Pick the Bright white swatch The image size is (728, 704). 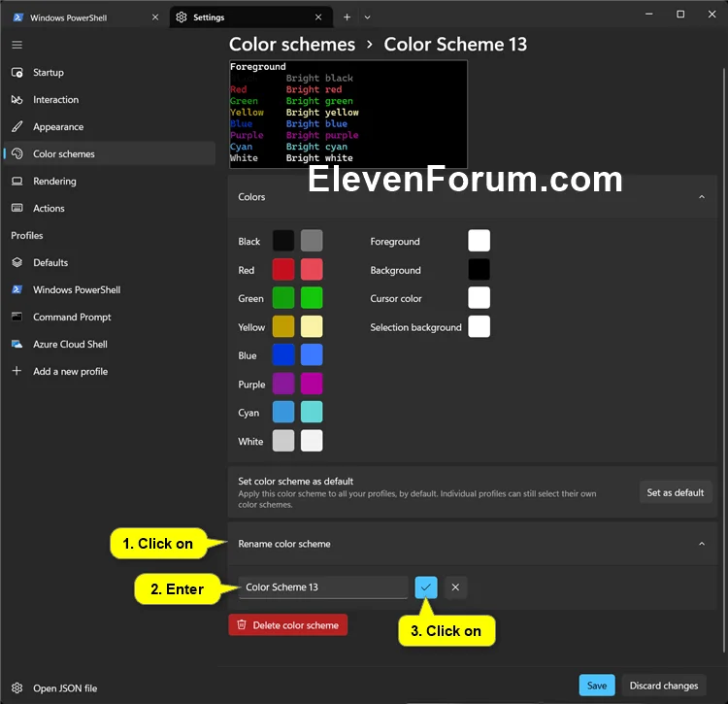tap(312, 441)
